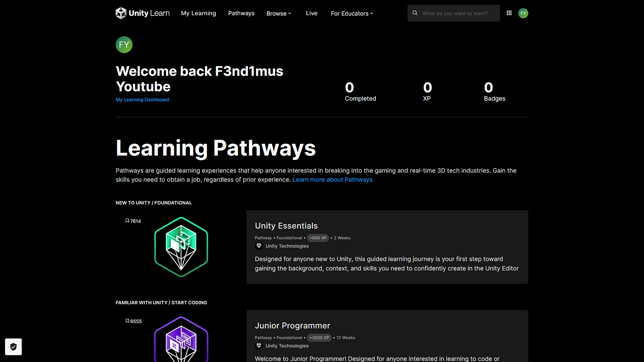Image resolution: width=644 pixels, height=362 pixels.
Task: Click the 2 Weeks duration text
Action: (x=342, y=238)
